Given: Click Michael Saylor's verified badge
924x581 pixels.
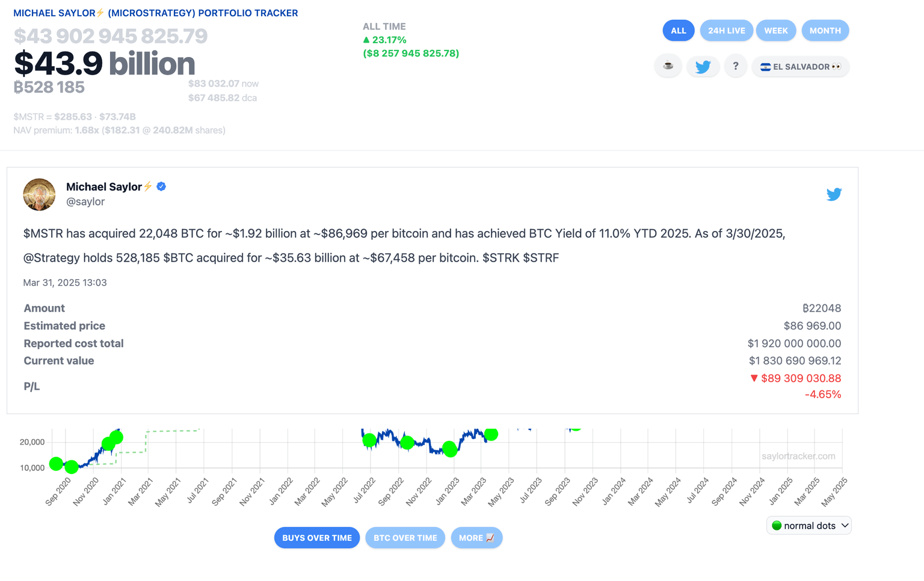Looking at the screenshot, I should (x=160, y=186).
